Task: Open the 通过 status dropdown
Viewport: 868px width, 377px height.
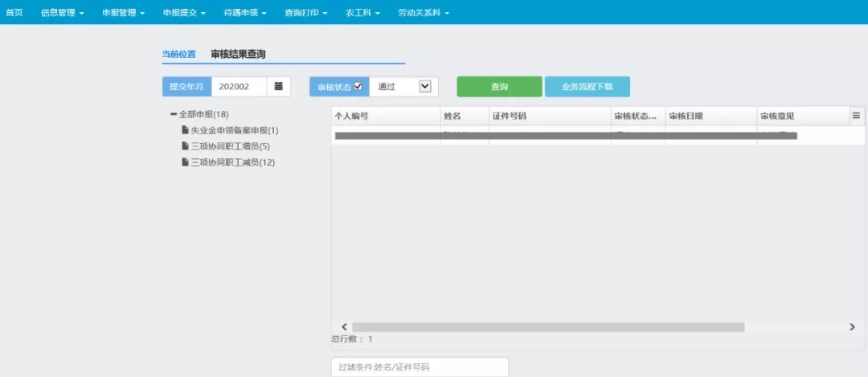Action: tap(425, 86)
